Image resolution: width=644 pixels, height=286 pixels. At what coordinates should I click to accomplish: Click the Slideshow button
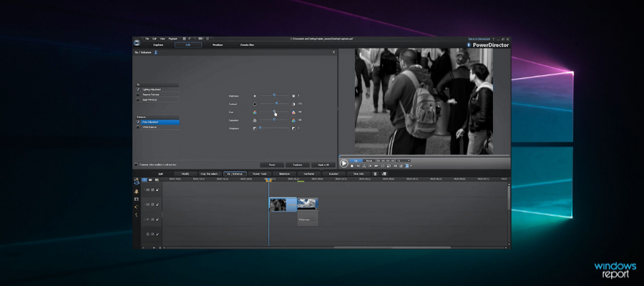coord(284,174)
